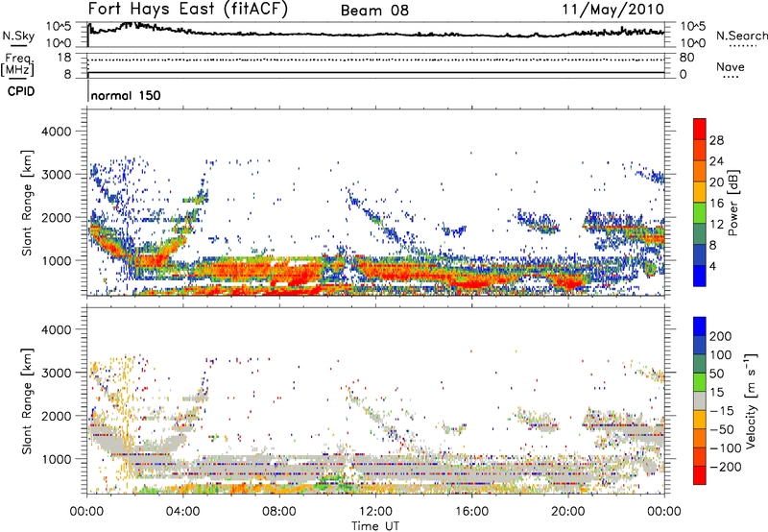This screenshot has width=768, height=532.
Task: Click the 'N.Search' legend label
Action: (x=741, y=36)
